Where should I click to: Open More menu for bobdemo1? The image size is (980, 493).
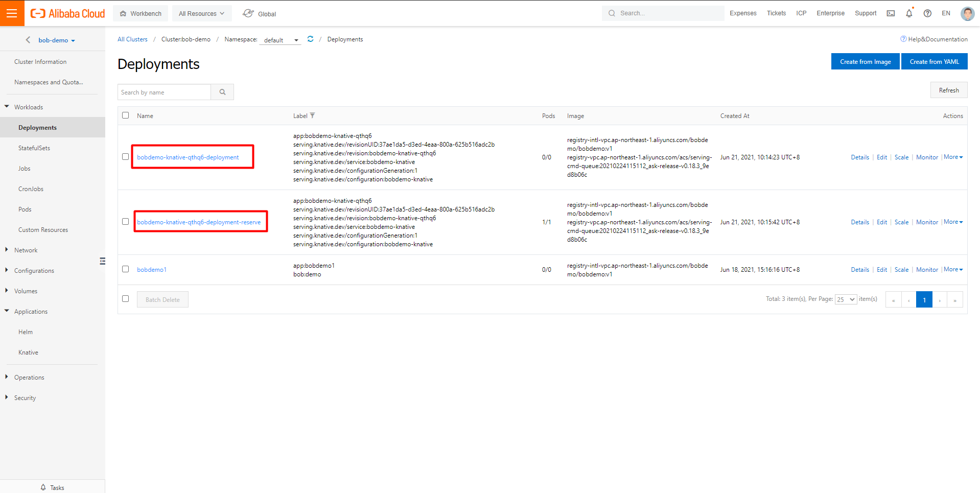pyautogui.click(x=953, y=269)
